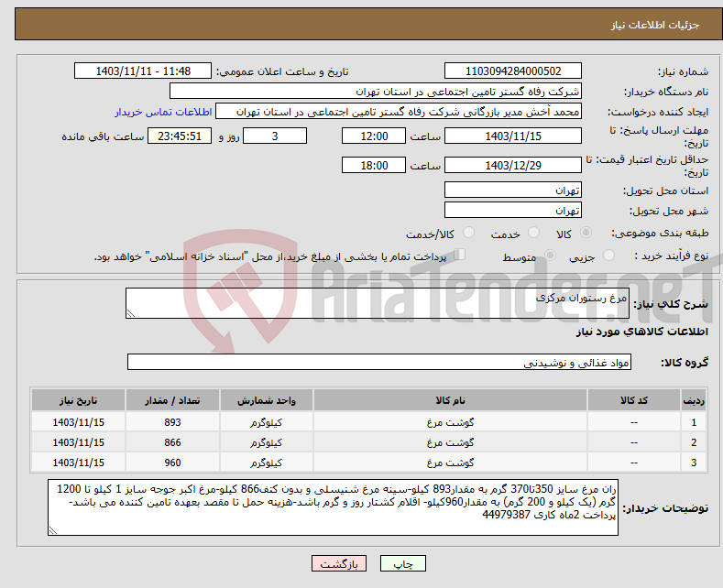Click کیلوگرم unit in row 1
Image resolution: width=723 pixels, height=588 pixels.
267,422
